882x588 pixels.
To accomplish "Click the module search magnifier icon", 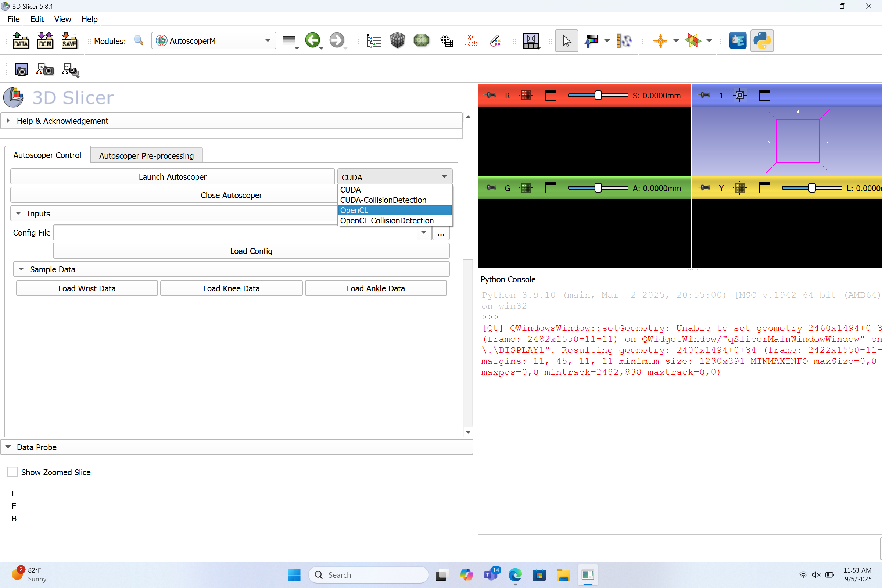I will click(x=139, y=40).
